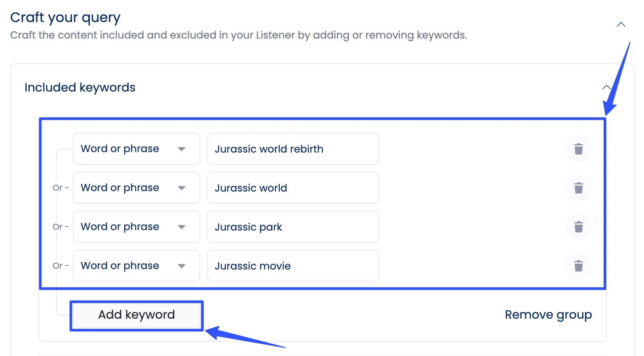
Task: Remove the 'Jurassic park' keyword via trash icon
Action: coord(578,227)
